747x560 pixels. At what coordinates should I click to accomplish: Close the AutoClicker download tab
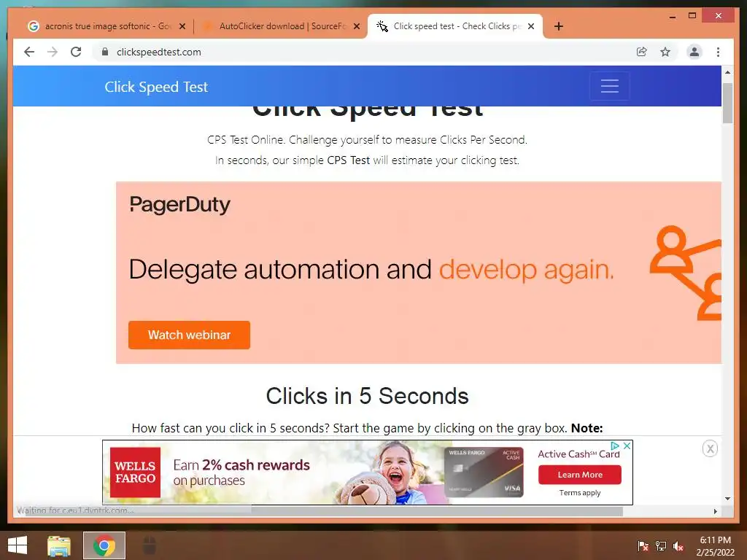[x=356, y=27]
